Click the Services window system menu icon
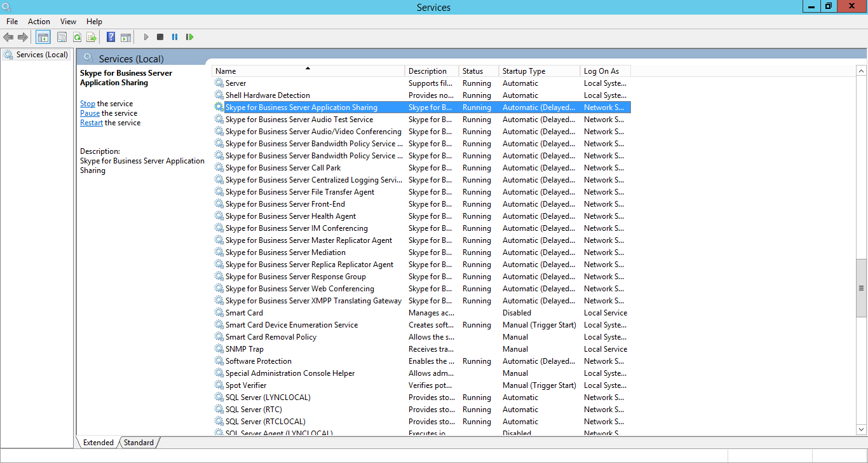 tap(7, 7)
